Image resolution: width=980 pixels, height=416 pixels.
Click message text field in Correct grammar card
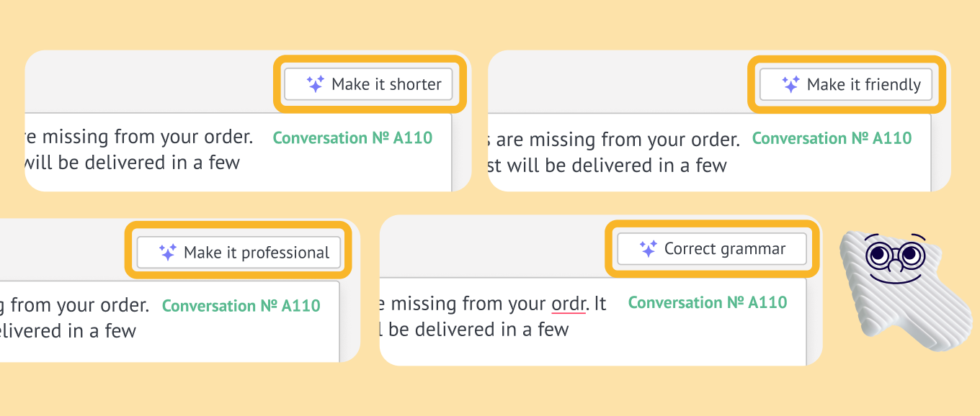click(x=593, y=320)
